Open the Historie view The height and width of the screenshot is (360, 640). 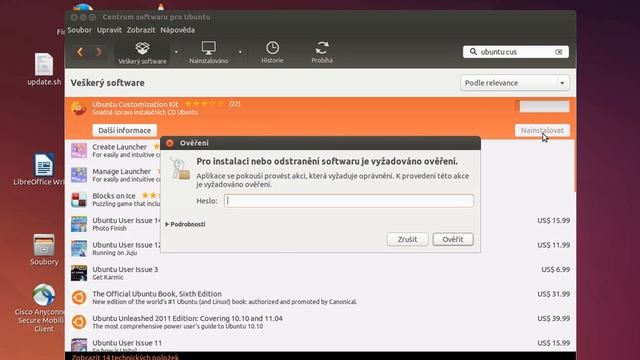(x=272, y=53)
